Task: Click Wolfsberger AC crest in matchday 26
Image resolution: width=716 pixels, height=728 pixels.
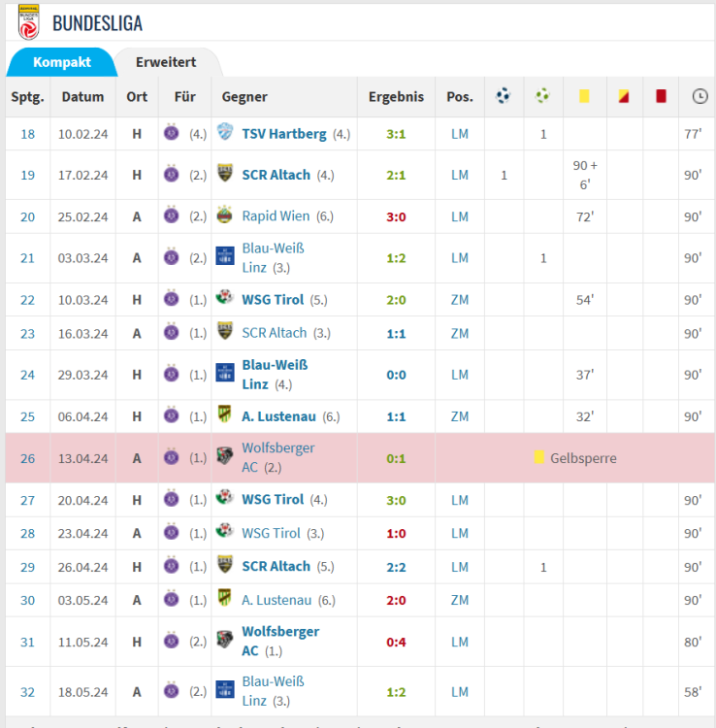Action: pyautogui.click(x=225, y=457)
